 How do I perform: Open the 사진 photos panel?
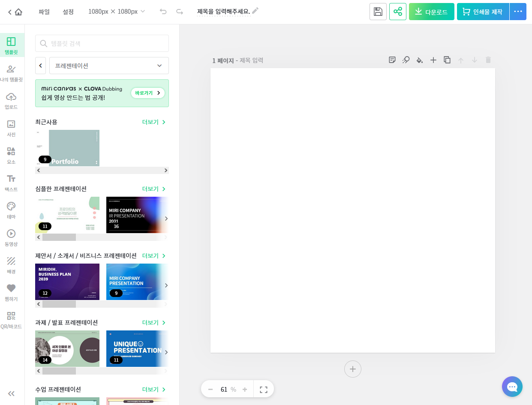12,127
